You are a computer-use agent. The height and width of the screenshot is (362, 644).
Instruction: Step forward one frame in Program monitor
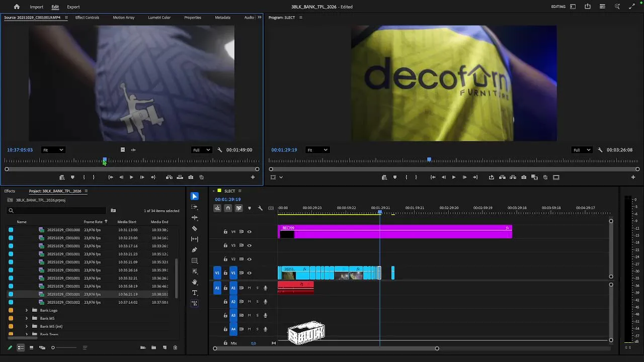coord(464,177)
